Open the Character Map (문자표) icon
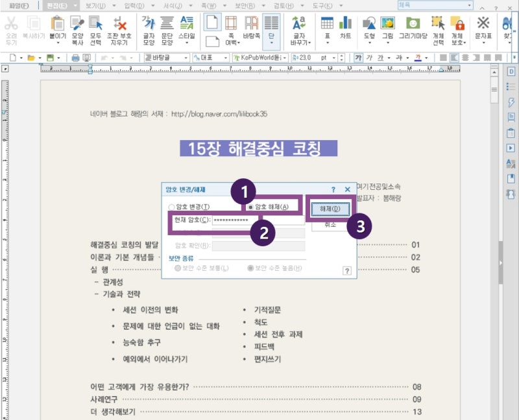Image resolution: width=519 pixels, height=420 pixels. coord(483,24)
